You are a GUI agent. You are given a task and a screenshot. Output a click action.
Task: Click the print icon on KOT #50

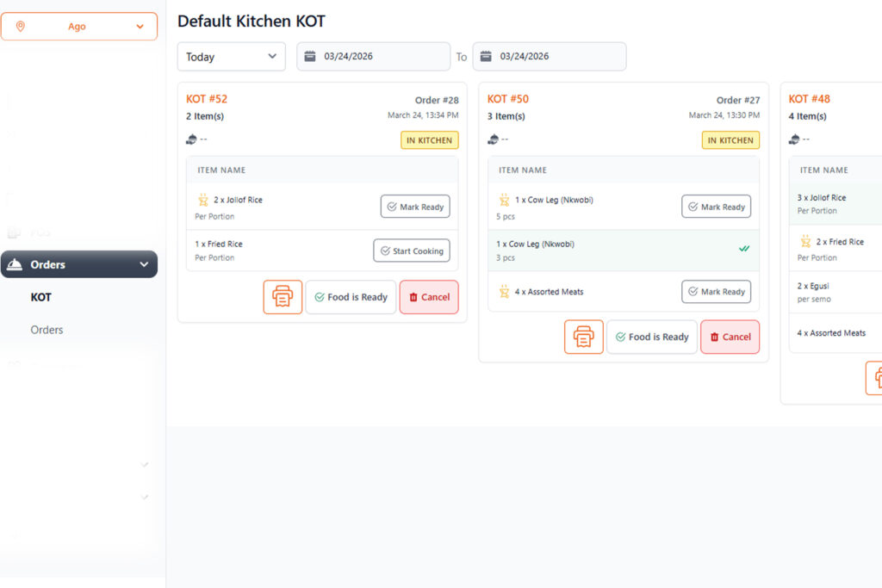click(584, 337)
